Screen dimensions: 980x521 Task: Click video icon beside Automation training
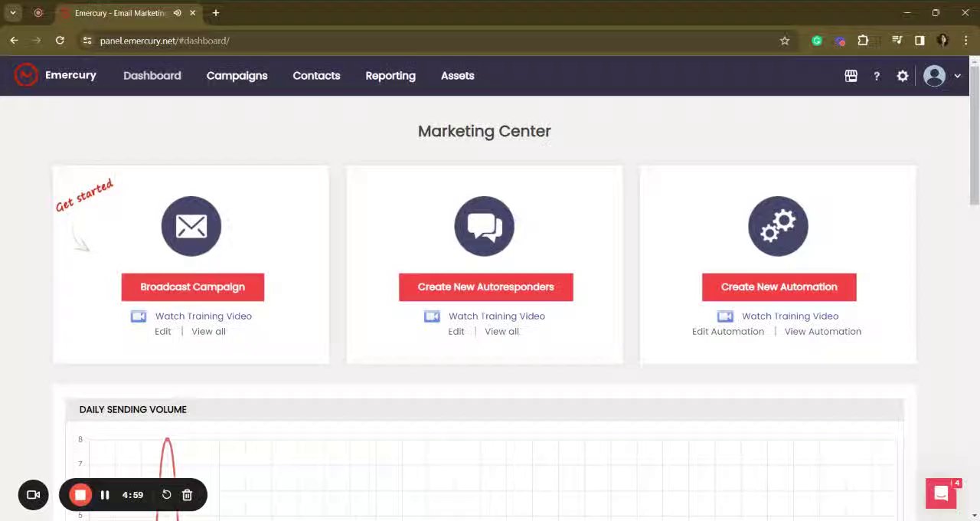pyautogui.click(x=725, y=316)
